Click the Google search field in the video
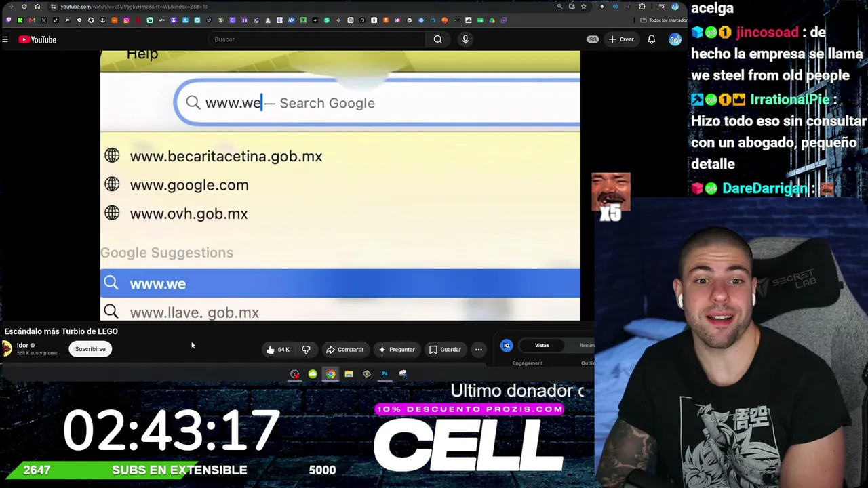Viewport: 868px width, 488px height. (378, 103)
